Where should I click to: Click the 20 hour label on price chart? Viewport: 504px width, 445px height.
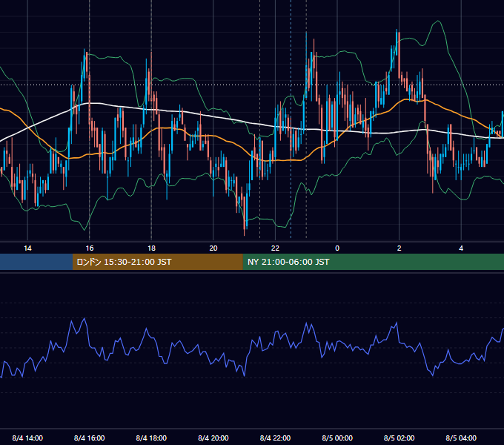213,248
